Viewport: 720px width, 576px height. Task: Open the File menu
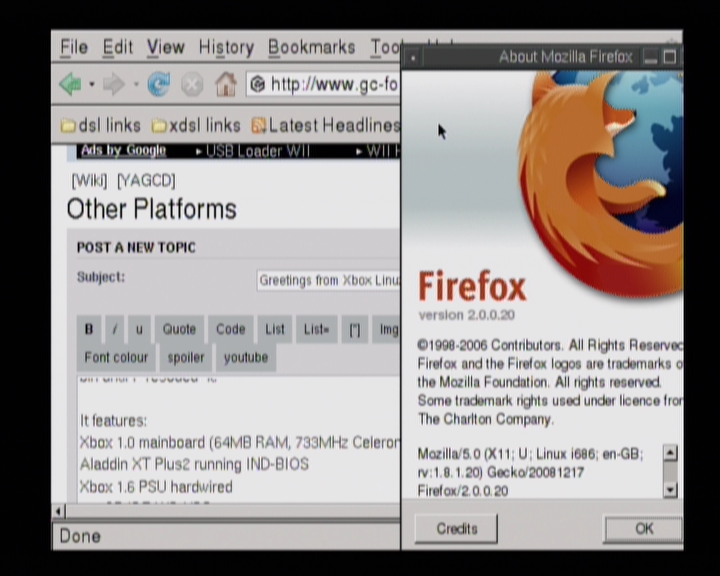coord(74,47)
